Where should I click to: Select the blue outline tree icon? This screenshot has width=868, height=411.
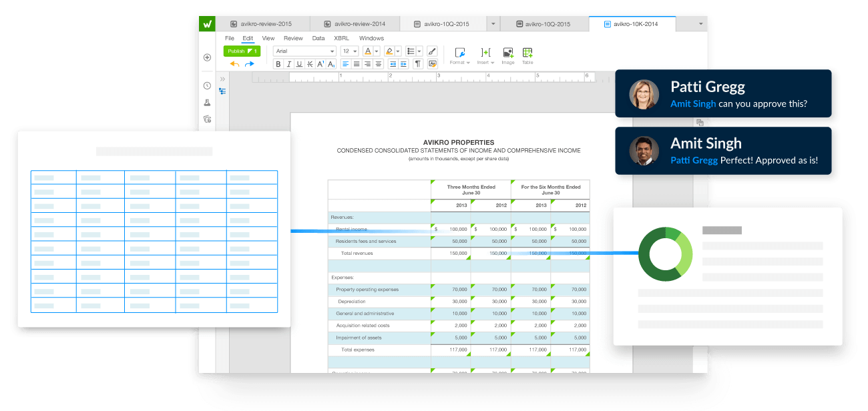coord(222,91)
